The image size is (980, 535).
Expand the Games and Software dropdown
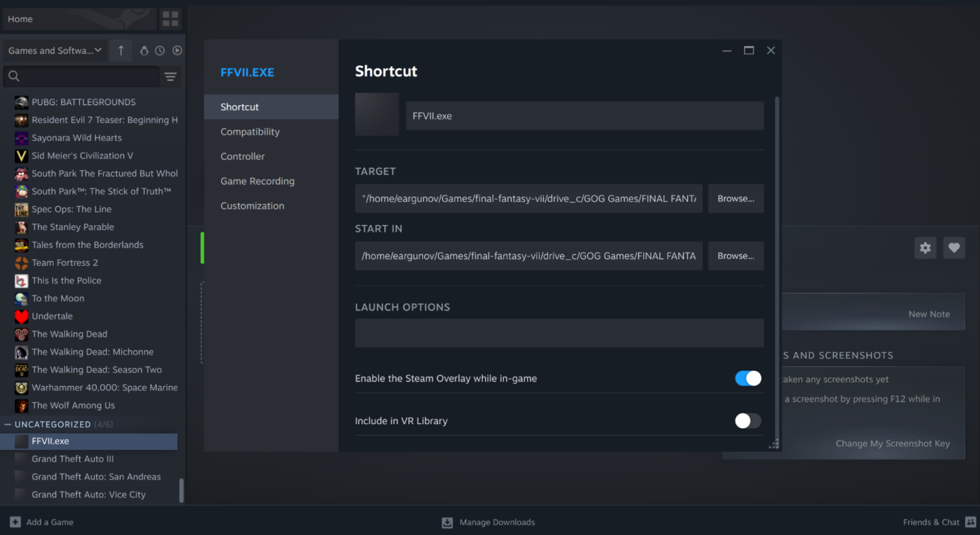[x=55, y=50]
